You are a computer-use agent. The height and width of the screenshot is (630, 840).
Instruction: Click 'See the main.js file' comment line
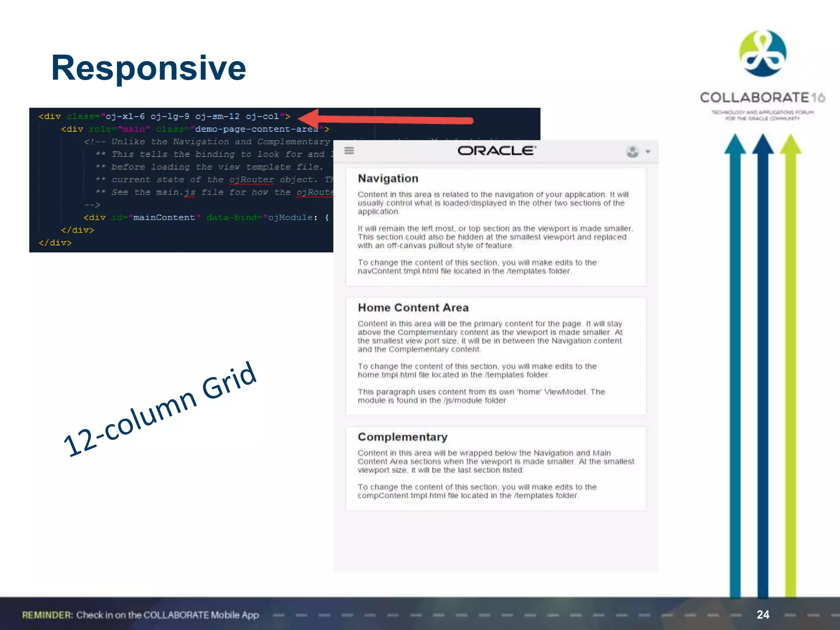click(214, 192)
